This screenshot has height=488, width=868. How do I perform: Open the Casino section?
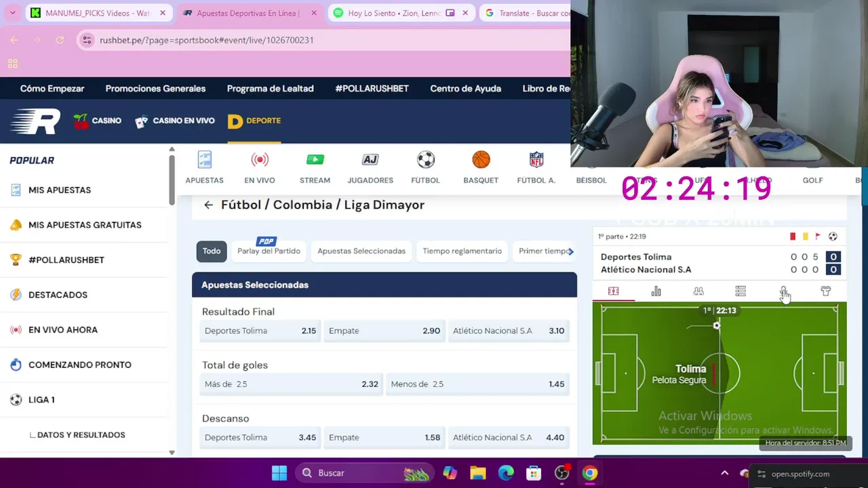(x=97, y=121)
